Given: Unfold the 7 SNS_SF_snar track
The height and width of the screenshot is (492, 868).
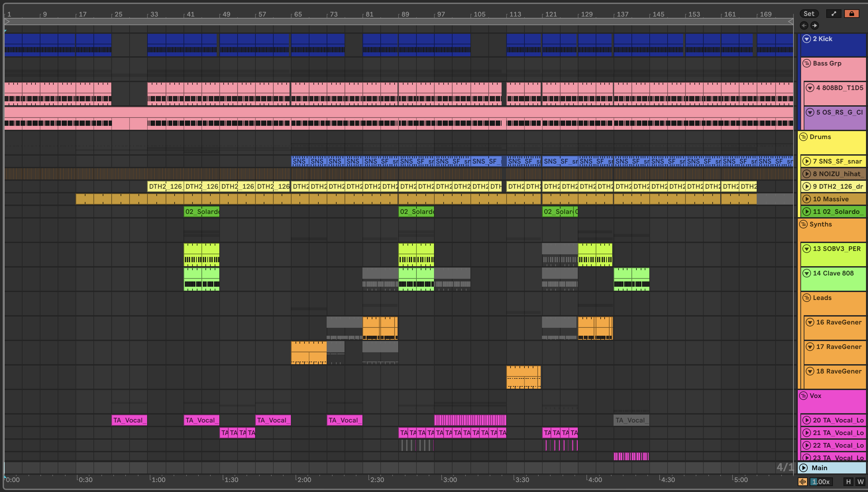Looking at the screenshot, I should (x=806, y=161).
